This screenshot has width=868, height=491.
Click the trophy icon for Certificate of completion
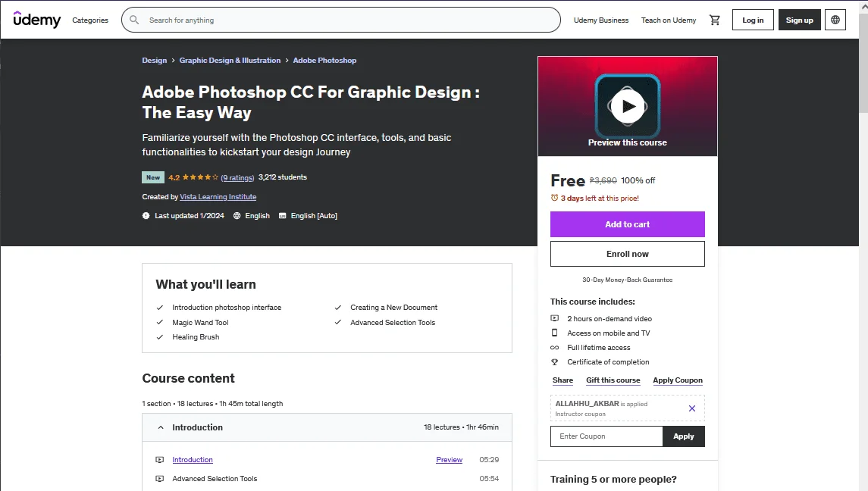pos(554,362)
